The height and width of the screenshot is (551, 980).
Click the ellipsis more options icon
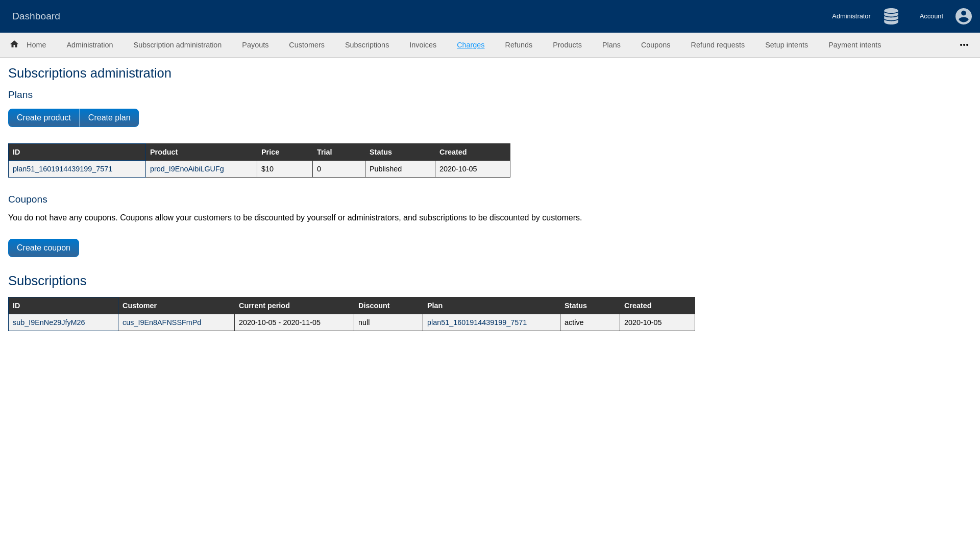(x=964, y=45)
